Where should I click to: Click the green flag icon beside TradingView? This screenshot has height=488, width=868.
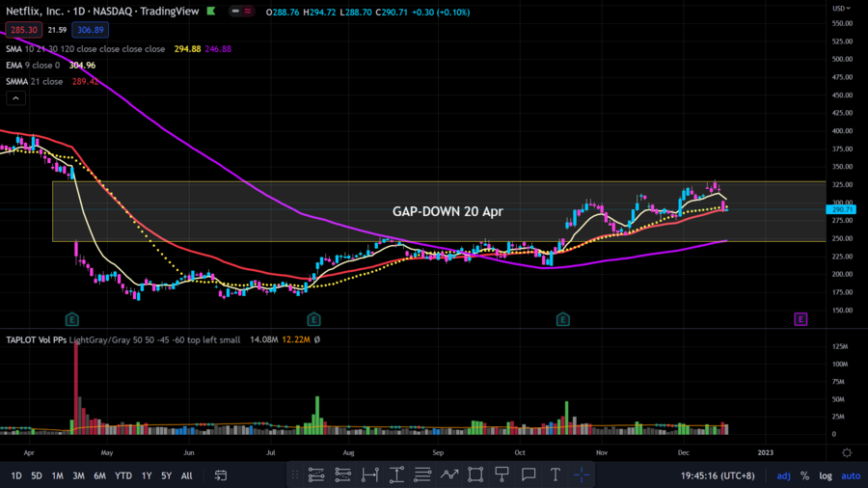[211, 11]
